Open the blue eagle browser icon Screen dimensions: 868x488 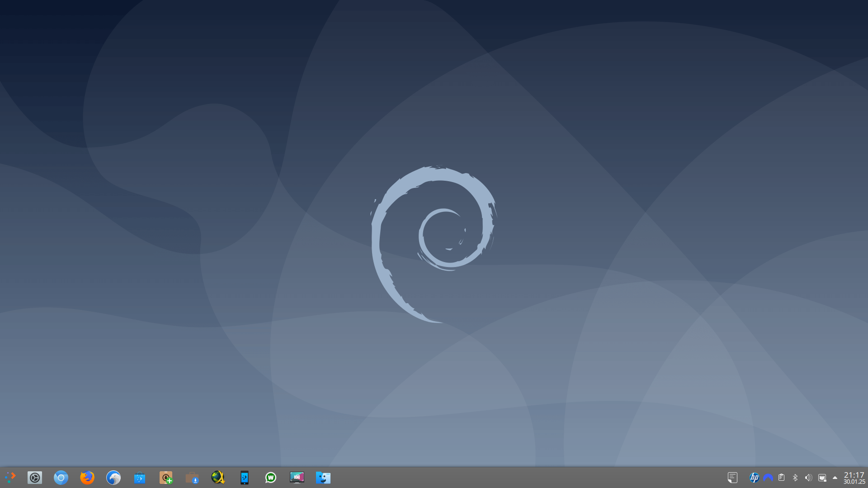(113, 478)
